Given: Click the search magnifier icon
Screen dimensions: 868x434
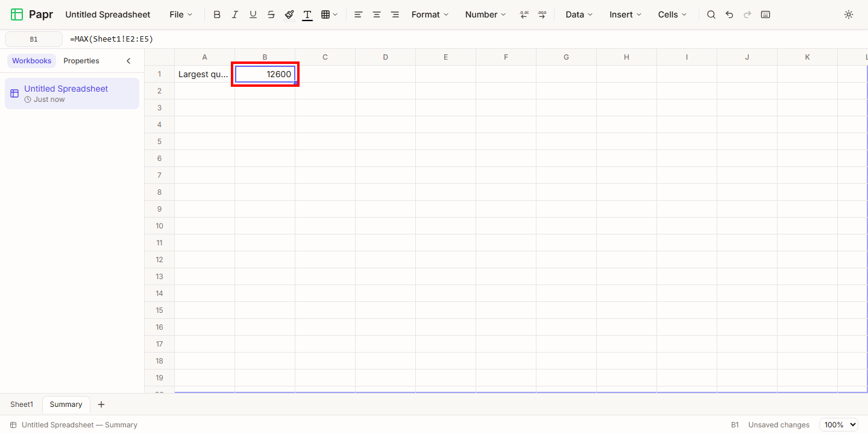Looking at the screenshot, I should (x=711, y=14).
